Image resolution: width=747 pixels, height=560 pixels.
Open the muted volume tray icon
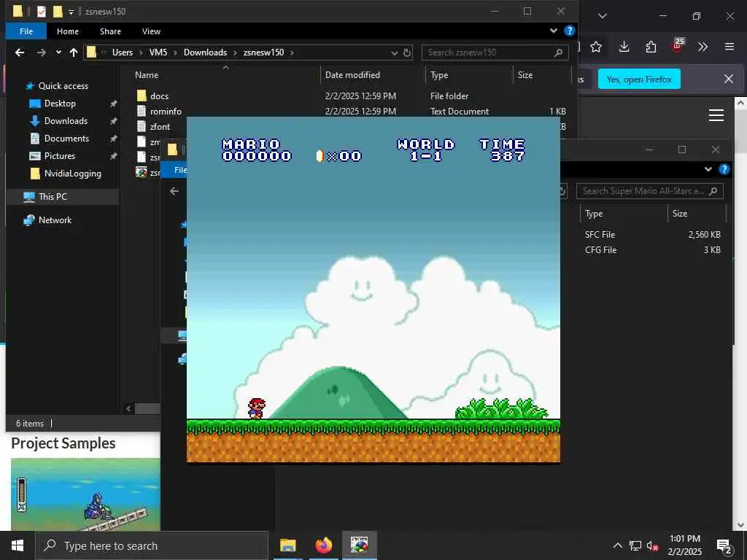point(652,545)
